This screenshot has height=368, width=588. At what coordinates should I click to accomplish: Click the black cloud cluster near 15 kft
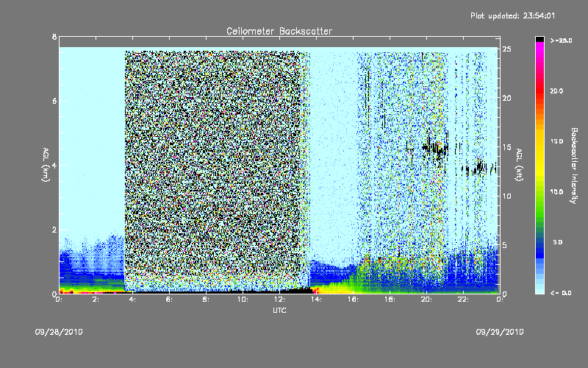435,149
